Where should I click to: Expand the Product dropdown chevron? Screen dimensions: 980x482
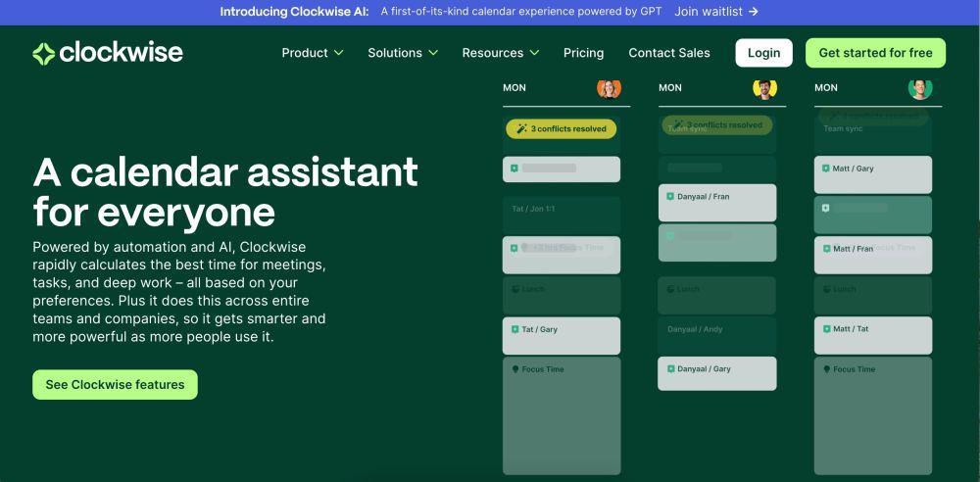[x=338, y=53]
